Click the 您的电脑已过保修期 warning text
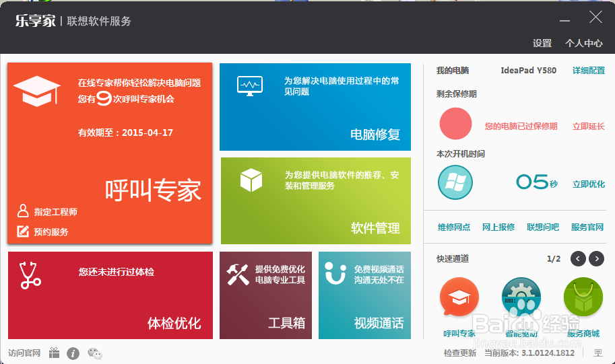 pos(521,126)
